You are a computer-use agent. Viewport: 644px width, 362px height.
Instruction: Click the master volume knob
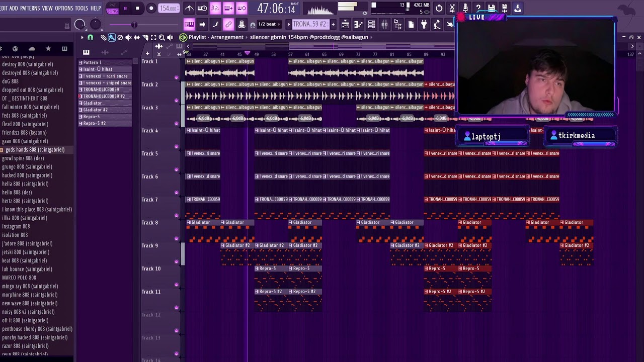point(79,25)
